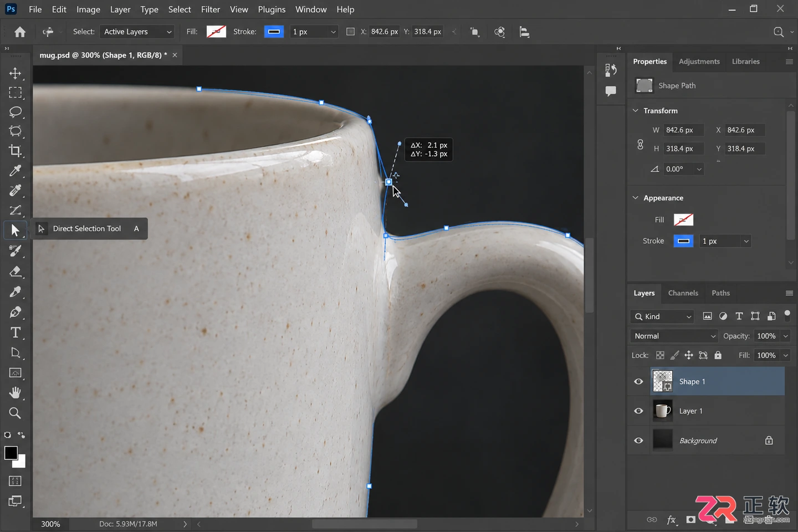Open the Layers panel menu
The height and width of the screenshot is (532, 798).
click(x=789, y=293)
